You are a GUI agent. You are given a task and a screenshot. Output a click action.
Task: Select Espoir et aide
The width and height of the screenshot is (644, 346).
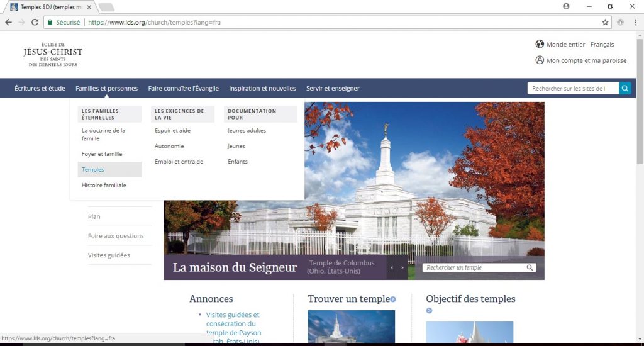click(172, 131)
